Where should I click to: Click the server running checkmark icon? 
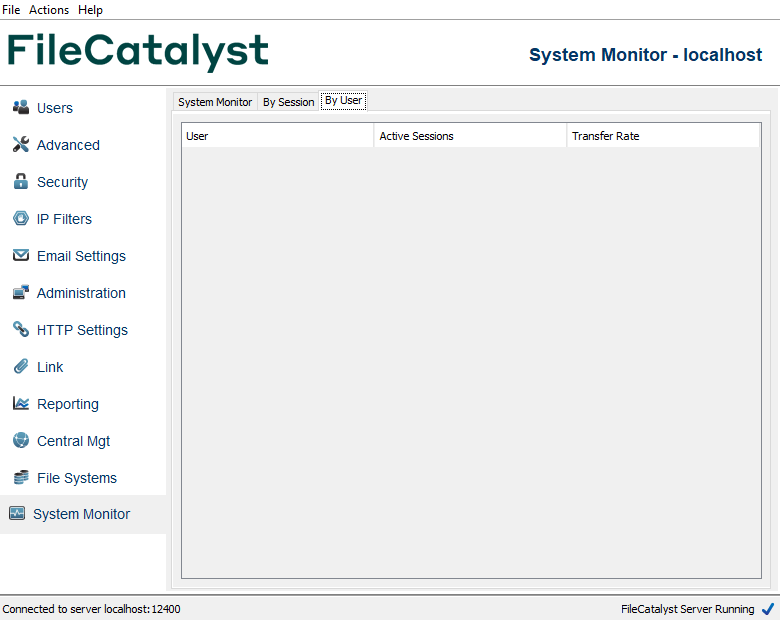click(x=768, y=609)
